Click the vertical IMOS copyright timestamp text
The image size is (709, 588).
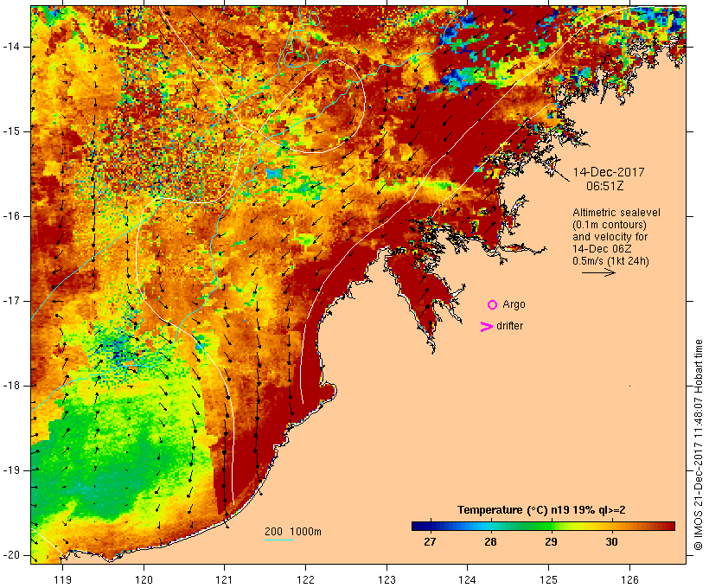[699, 444]
